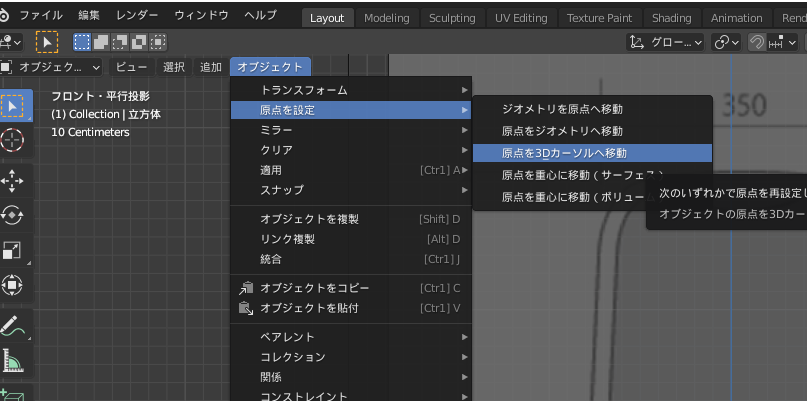
Task: Choose 統合 from the menu
Action: [x=350, y=259]
